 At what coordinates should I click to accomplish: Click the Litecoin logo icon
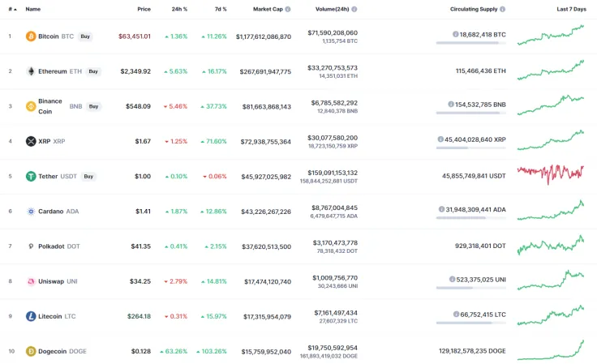31,316
